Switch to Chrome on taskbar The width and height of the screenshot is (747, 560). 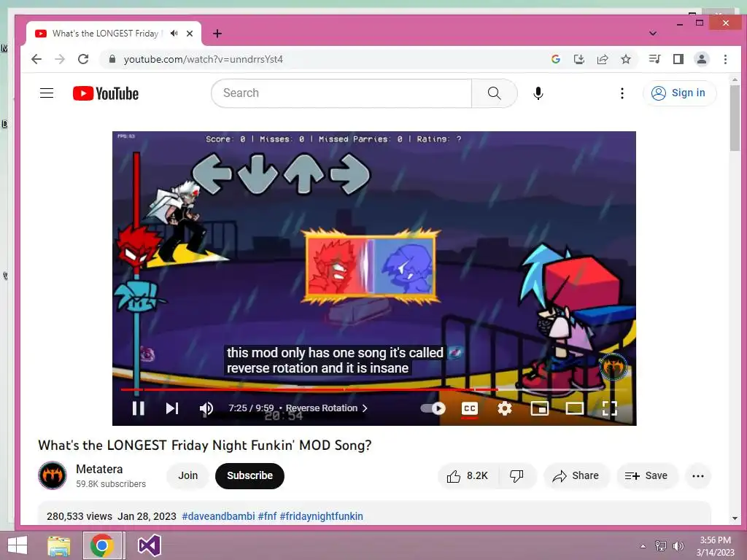pos(101,545)
